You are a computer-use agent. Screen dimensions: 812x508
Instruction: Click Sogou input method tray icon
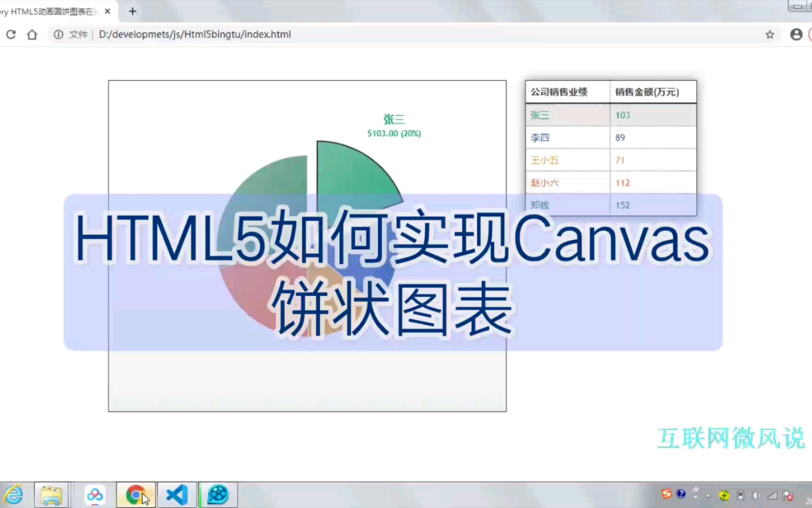(x=666, y=494)
